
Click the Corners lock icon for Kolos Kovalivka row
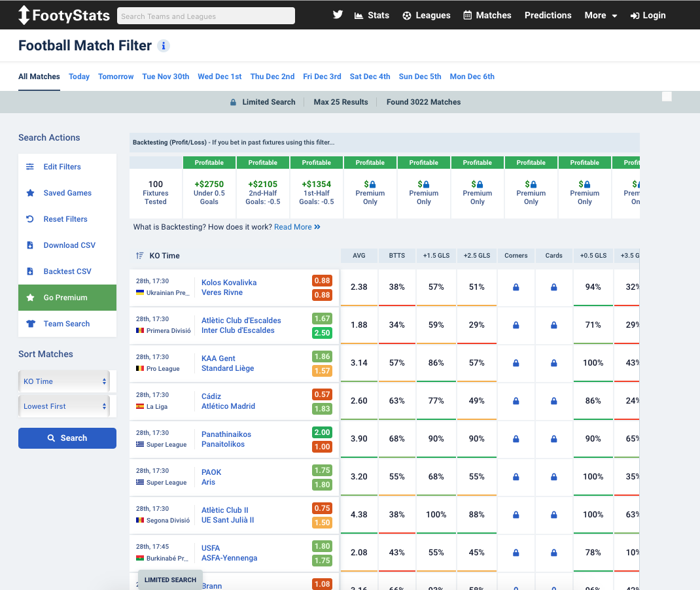[x=516, y=287]
